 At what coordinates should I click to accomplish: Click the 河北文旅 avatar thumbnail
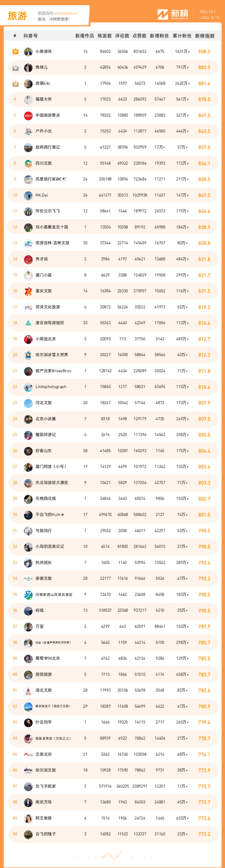pos(28,403)
